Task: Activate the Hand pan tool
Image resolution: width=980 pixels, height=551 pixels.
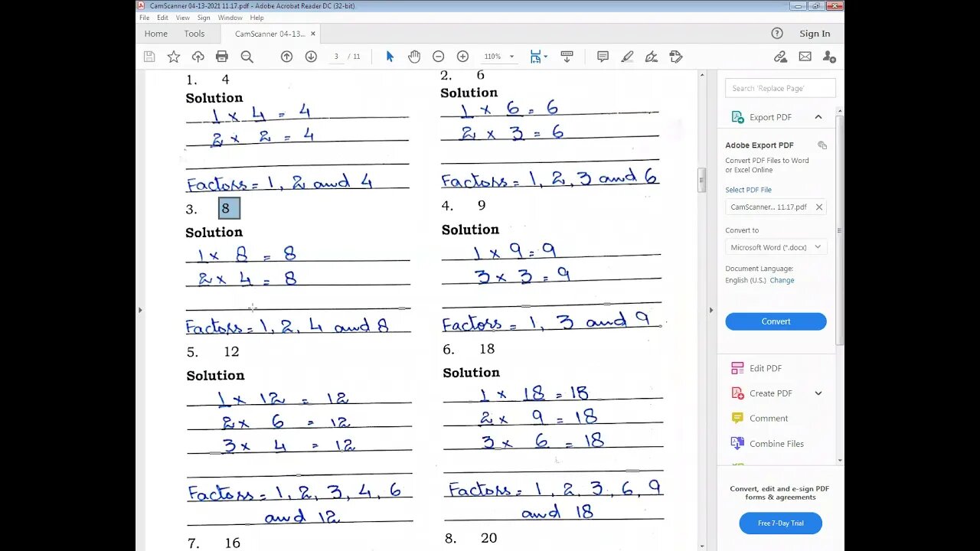Action: tap(414, 57)
